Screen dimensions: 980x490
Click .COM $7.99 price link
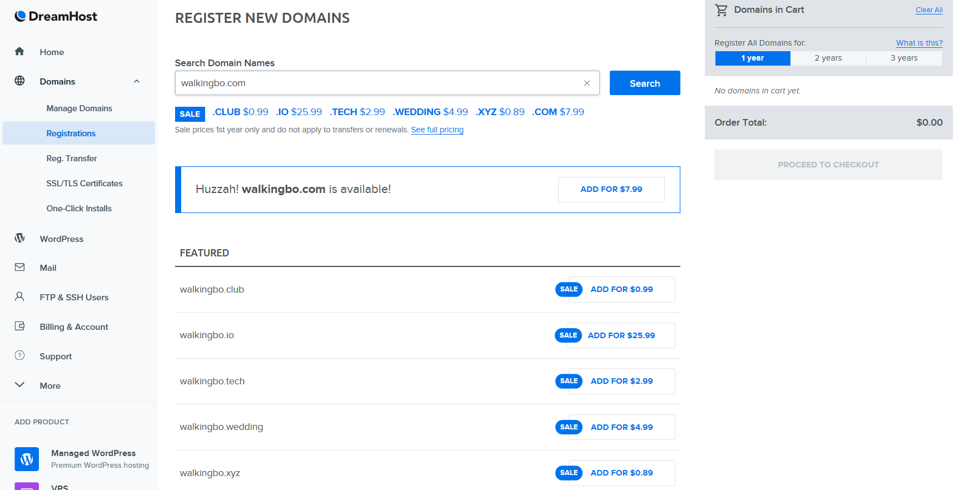pos(558,112)
